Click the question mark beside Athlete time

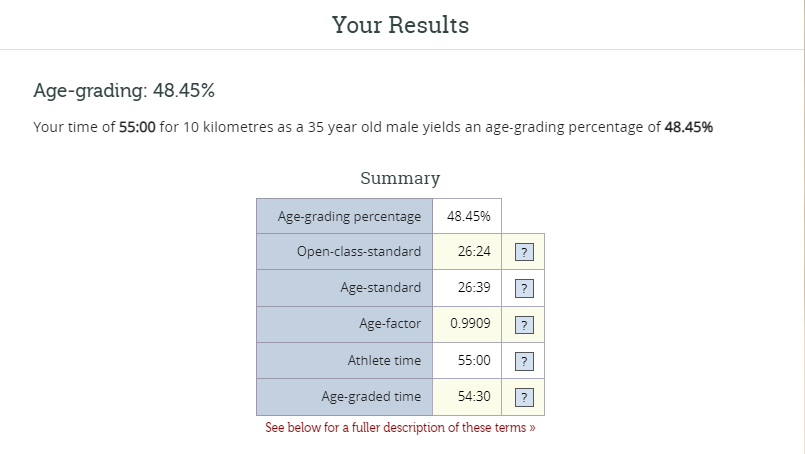[x=522, y=361]
